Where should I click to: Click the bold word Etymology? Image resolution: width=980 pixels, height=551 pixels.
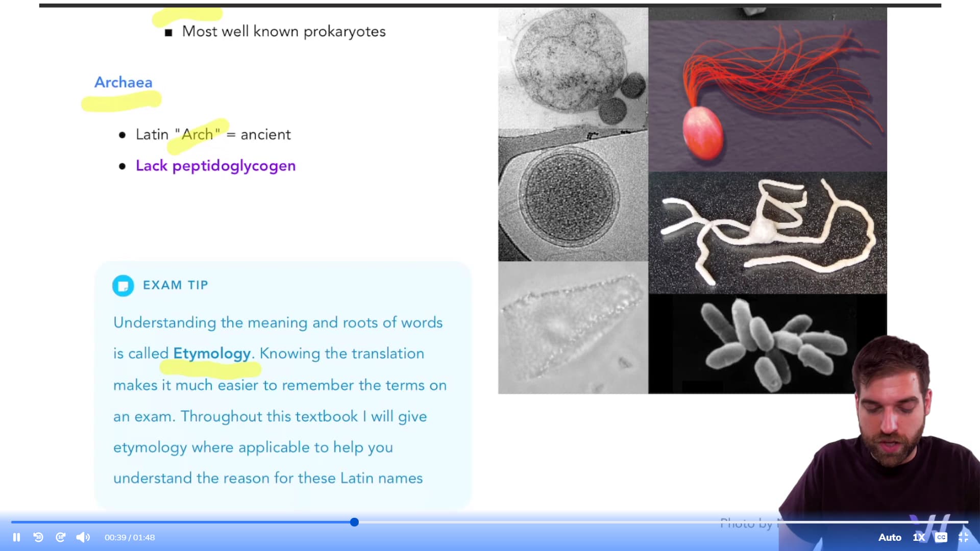[x=212, y=353]
